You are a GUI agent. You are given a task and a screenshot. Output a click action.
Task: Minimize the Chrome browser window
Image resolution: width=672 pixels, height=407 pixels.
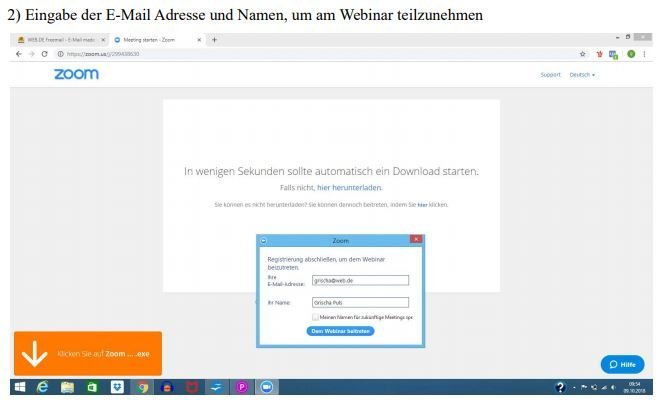pos(618,38)
